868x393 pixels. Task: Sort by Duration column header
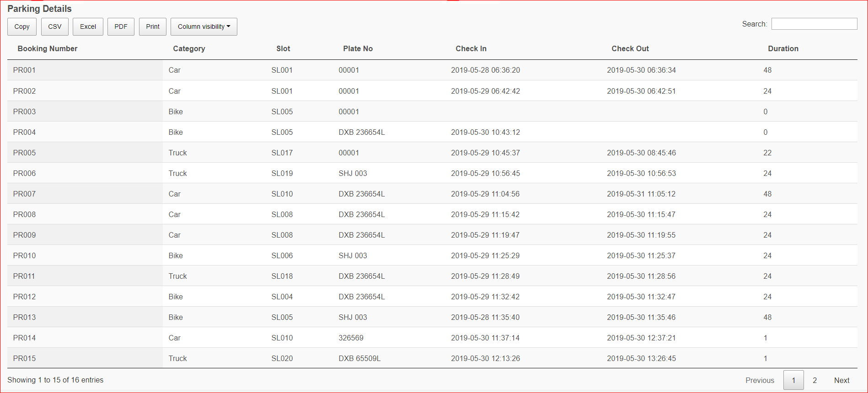[x=782, y=48]
